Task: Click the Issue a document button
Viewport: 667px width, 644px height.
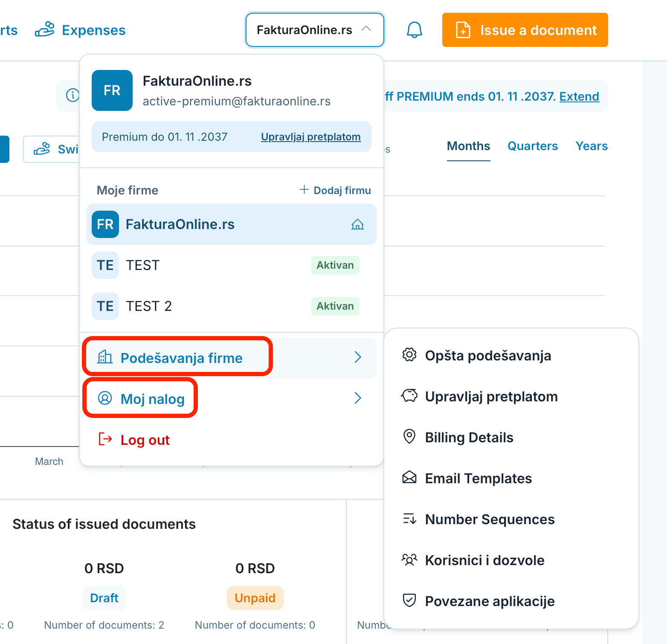Action: pyautogui.click(x=525, y=30)
